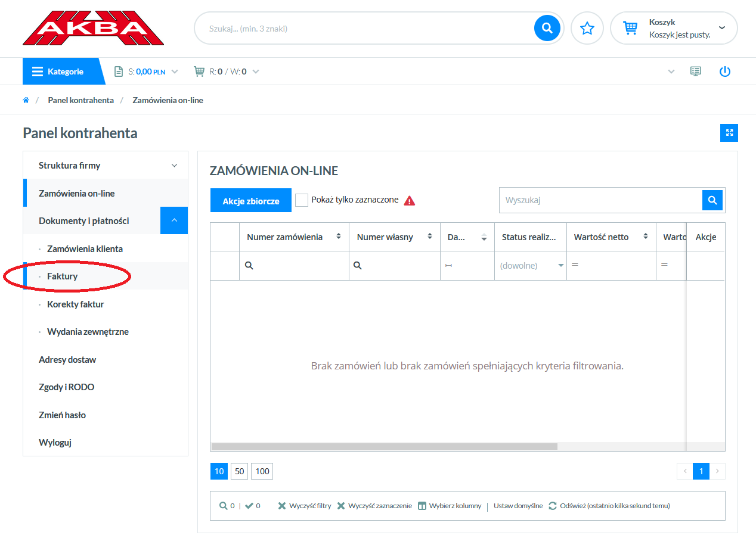Click the screen view icon in toolbar
Screen dimensions: 756x535
[695, 71]
